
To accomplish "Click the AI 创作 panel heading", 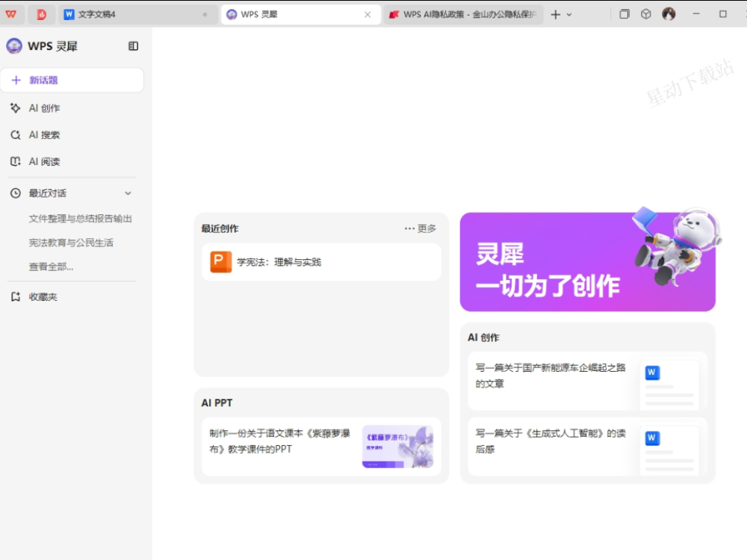I will pyautogui.click(x=483, y=337).
